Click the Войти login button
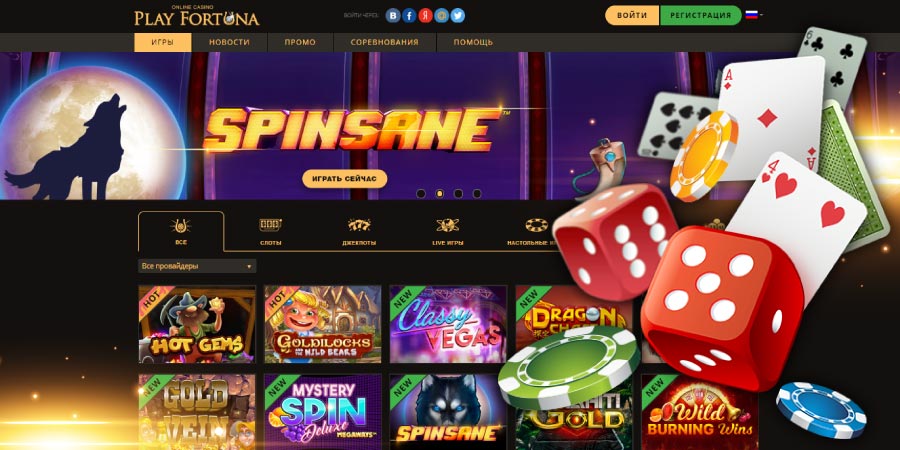Viewport: 900px width, 450px height. click(632, 15)
